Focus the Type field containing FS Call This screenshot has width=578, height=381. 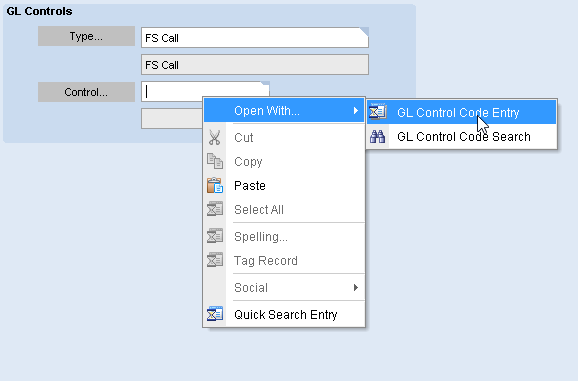[x=255, y=38]
